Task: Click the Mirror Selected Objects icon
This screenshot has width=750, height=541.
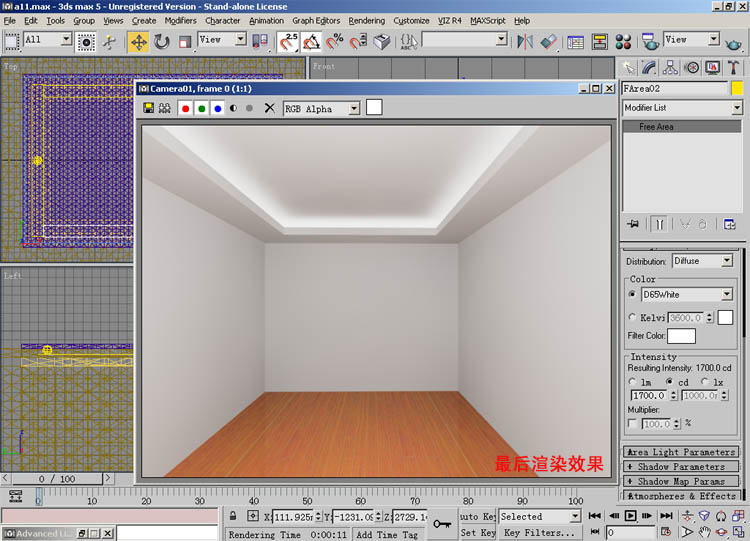Action: click(x=525, y=41)
